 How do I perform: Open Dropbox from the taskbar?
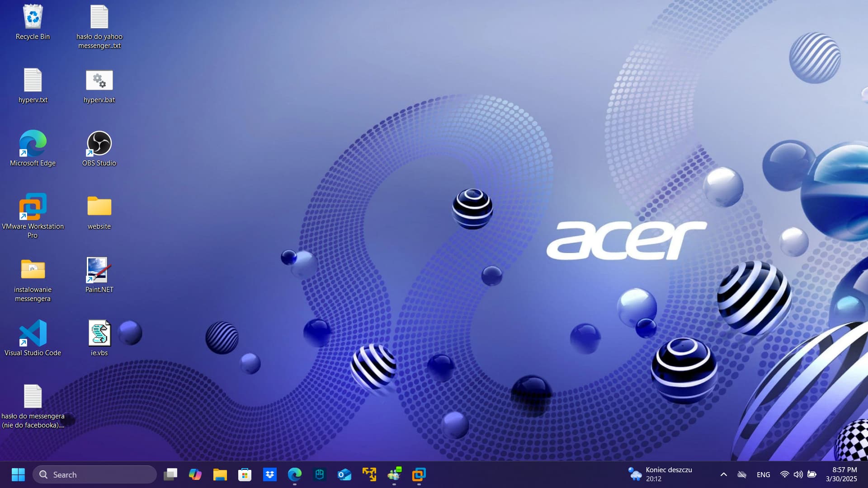point(269,474)
